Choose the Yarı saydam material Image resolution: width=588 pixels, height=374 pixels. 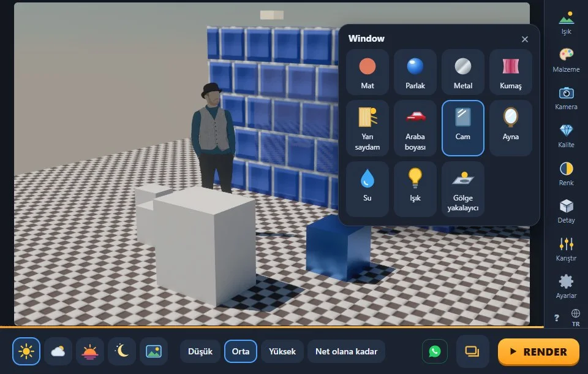tap(367, 128)
